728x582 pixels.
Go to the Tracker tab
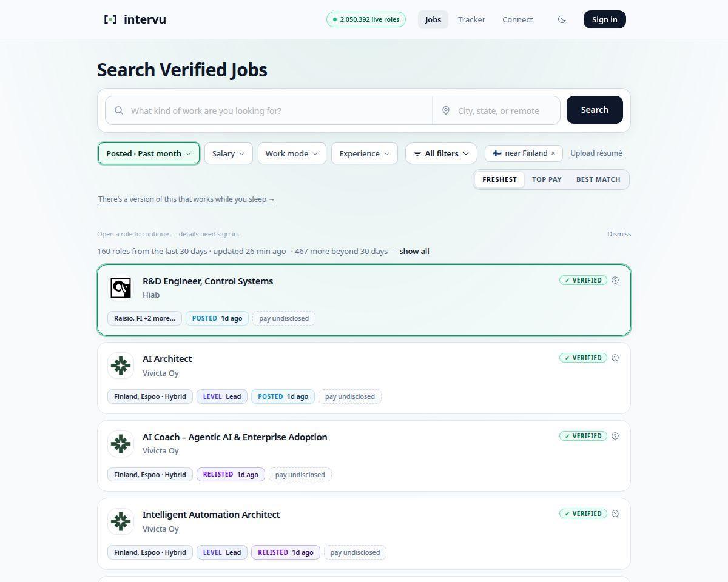tap(471, 19)
